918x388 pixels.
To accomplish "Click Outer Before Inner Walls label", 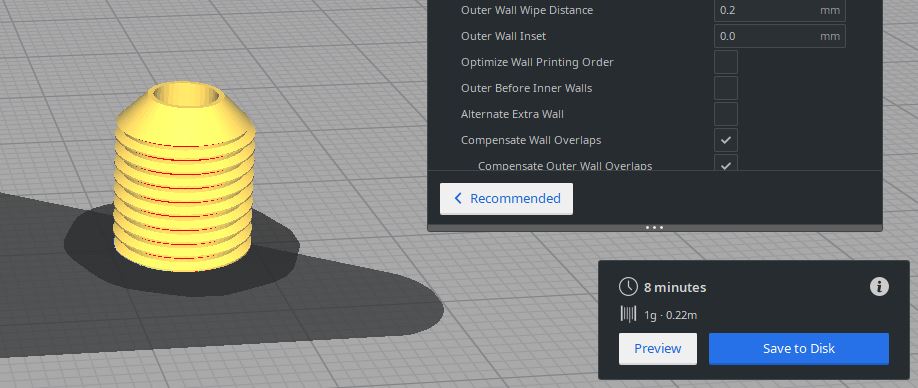I will [x=526, y=88].
